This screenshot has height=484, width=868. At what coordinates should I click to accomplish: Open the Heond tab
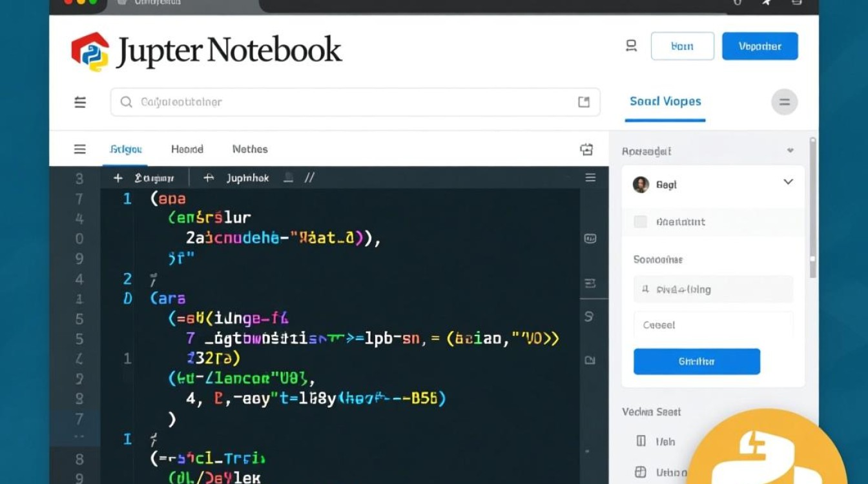tap(187, 149)
